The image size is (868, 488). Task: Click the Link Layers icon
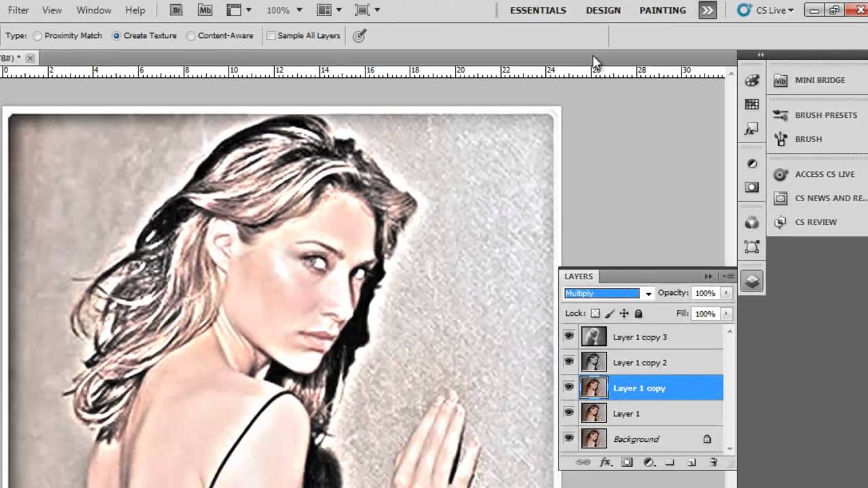[x=583, y=462]
